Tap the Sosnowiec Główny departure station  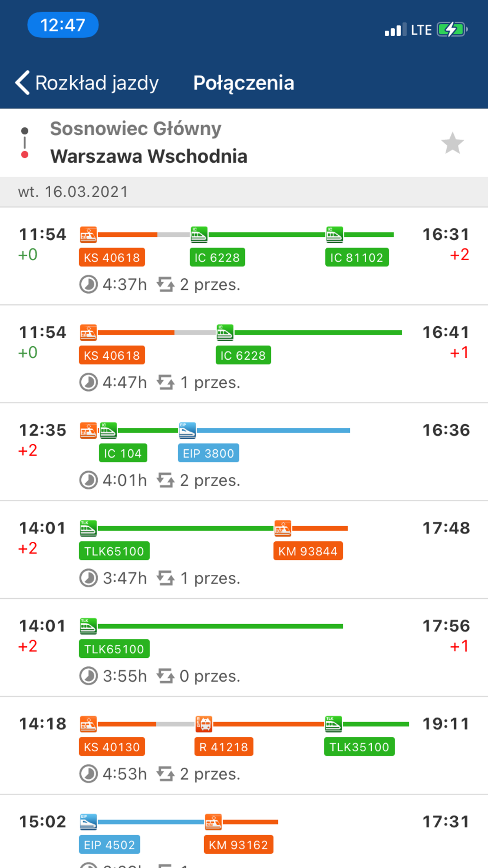coord(136,129)
